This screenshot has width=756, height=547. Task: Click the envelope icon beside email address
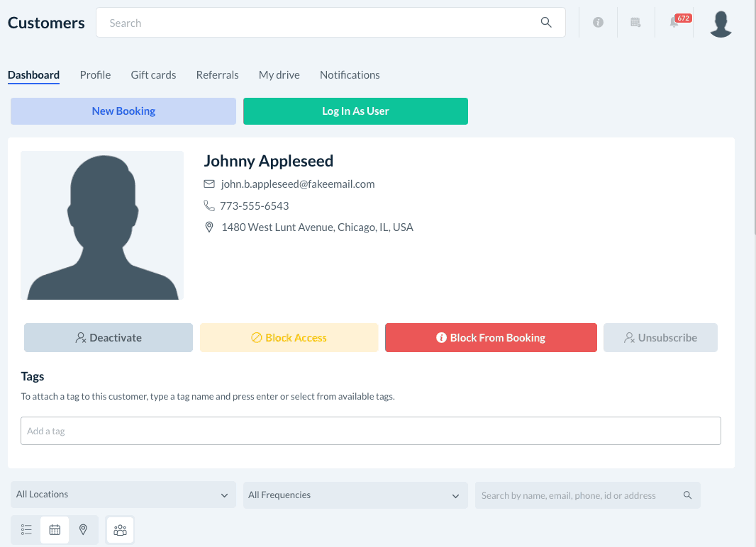point(209,184)
